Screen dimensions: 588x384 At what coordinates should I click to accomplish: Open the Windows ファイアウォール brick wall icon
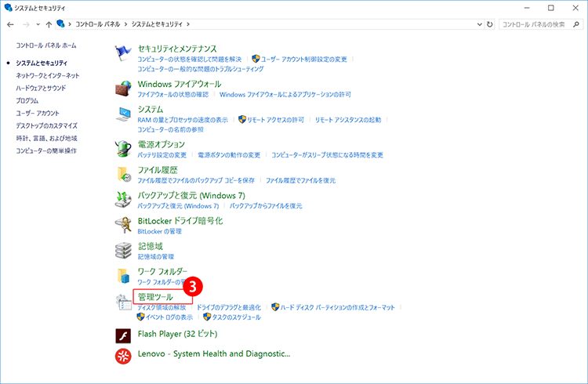coord(124,89)
